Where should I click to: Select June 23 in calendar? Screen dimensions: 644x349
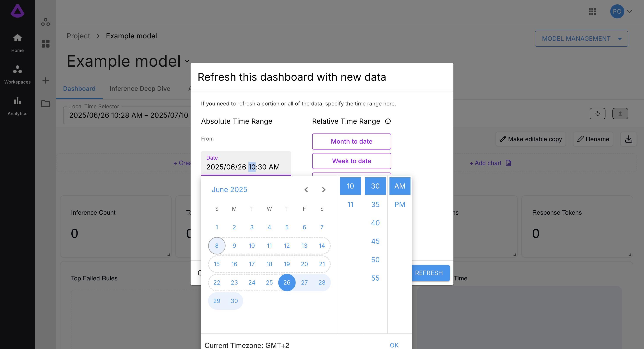click(x=234, y=282)
